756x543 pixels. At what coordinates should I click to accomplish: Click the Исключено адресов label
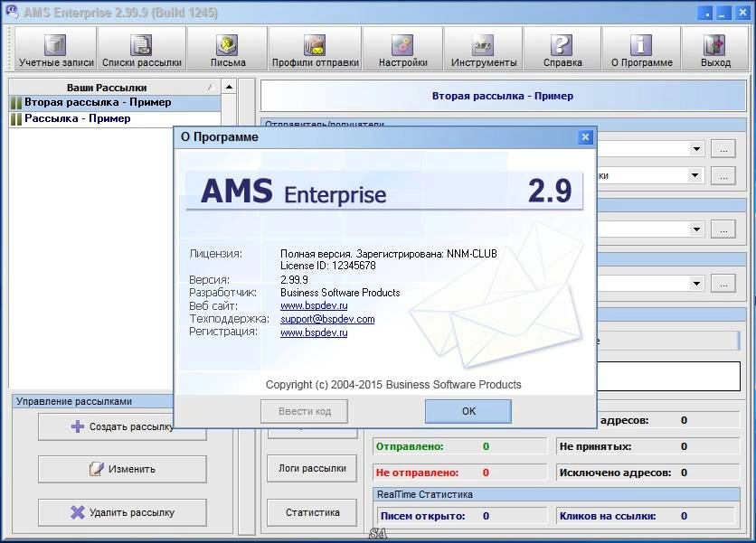[x=615, y=473]
